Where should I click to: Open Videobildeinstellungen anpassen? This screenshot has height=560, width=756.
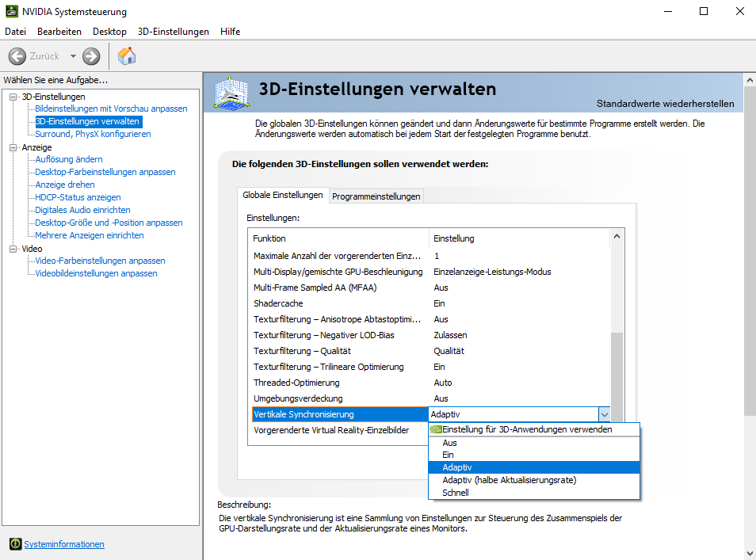tap(96, 273)
